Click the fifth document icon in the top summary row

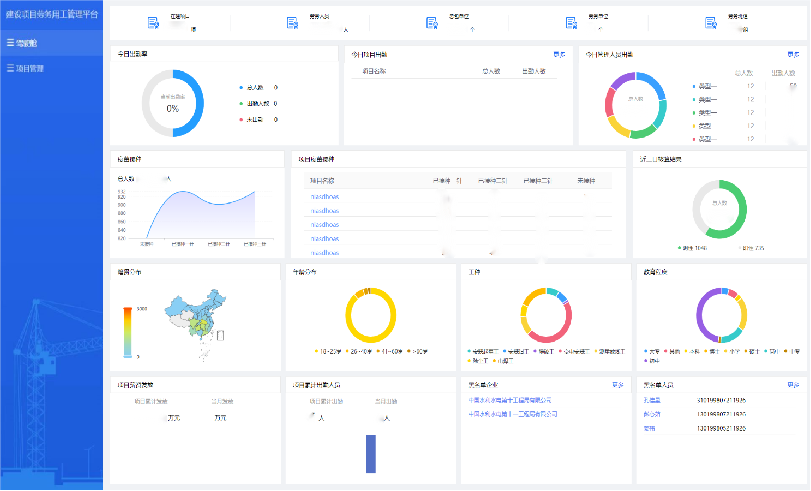point(710,22)
